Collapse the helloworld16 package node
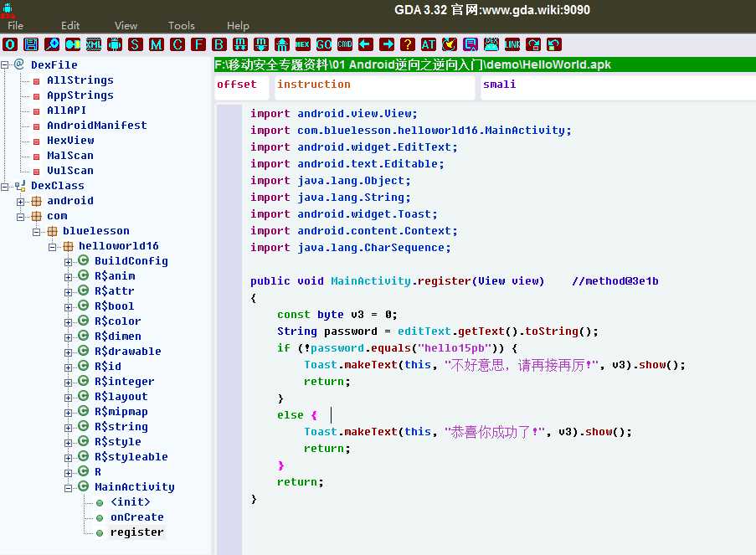 tap(52, 246)
